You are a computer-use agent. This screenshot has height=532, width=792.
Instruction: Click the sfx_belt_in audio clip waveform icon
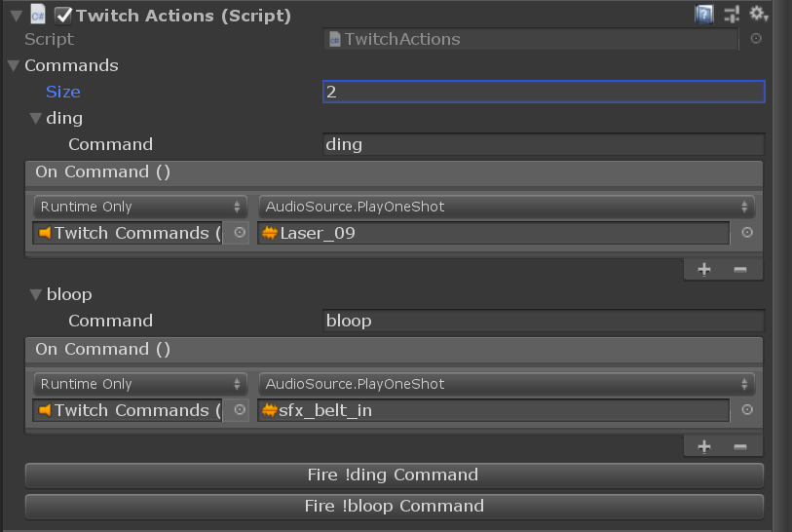pyautogui.click(x=270, y=410)
